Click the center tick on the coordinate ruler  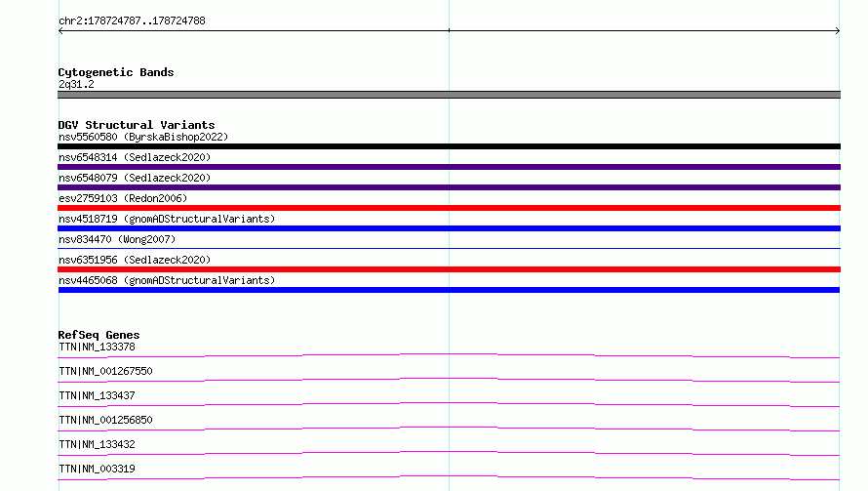449,30
